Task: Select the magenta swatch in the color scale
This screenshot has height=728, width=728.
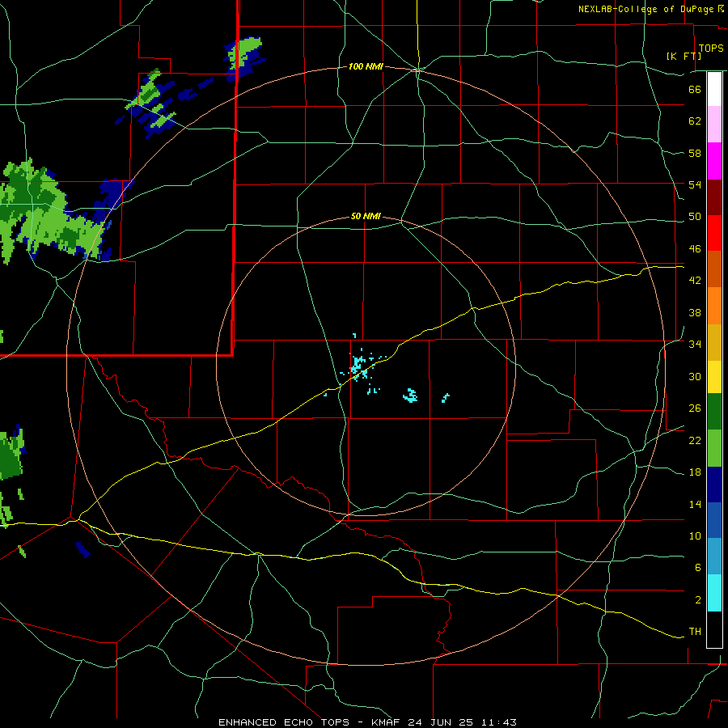Action: (x=714, y=161)
